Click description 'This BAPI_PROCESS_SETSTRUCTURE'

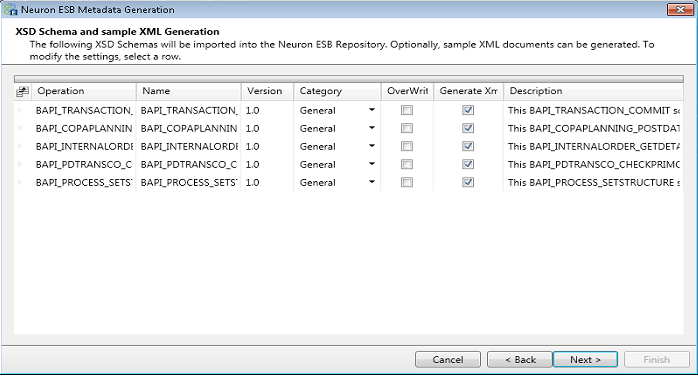coord(594,182)
